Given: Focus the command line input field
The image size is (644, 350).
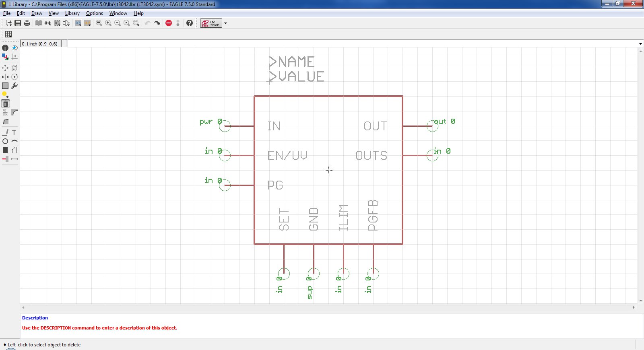Looking at the screenshot, I should coord(353,43).
